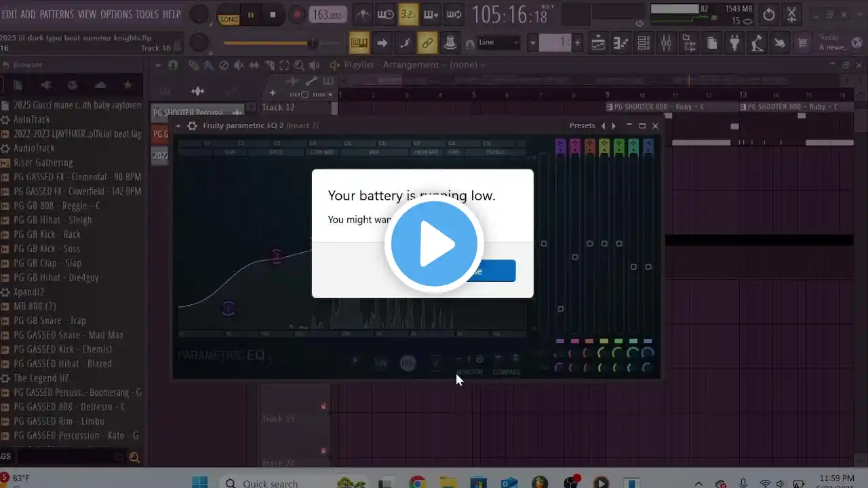
Task: Click the stamp tool icon in toolbar
Action: click(x=450, y=43)
